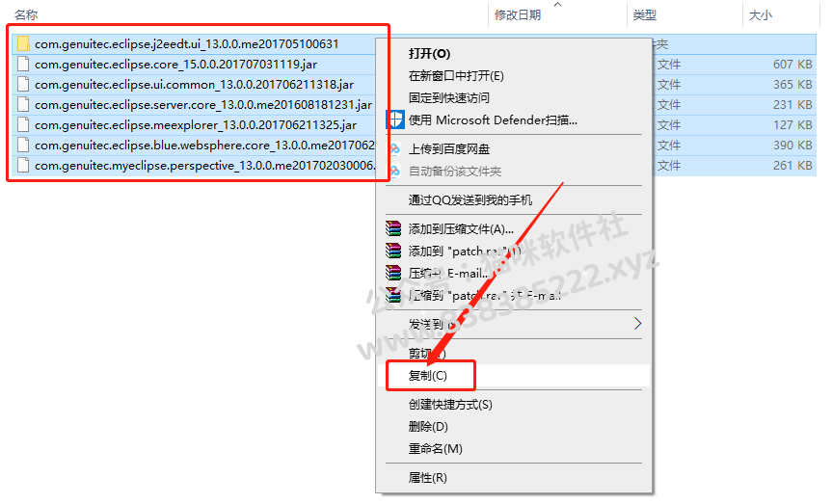Choose 通过QQ发送到我的手机
This screenshot has width=832, height=504.
(x=470, y=200)
